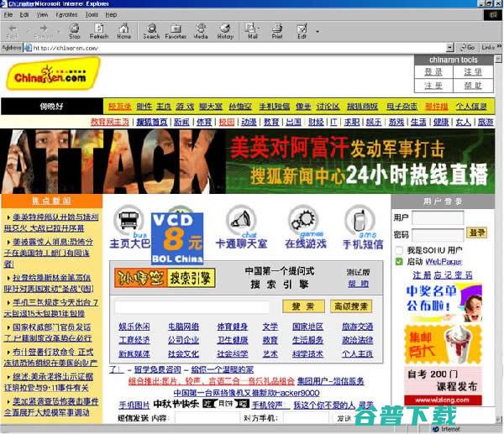Screen dimensions: 504x434
Task: Click the Edit toolbar icon
Action: pyautogui.click(x=302, y=31)
